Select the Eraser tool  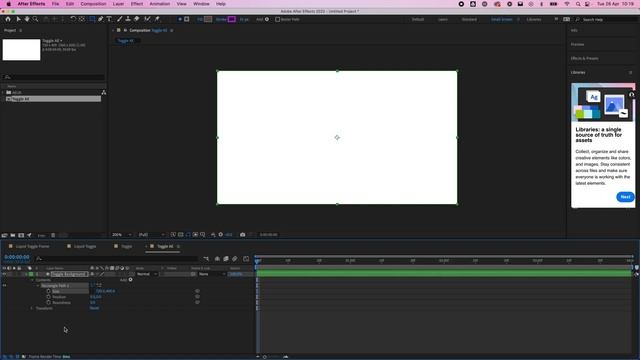(x=137, y=19)
